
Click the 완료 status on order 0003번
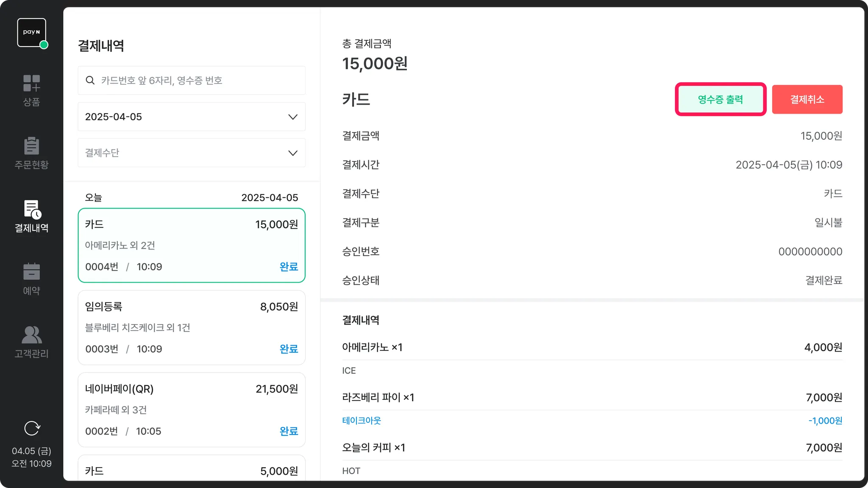289,349
